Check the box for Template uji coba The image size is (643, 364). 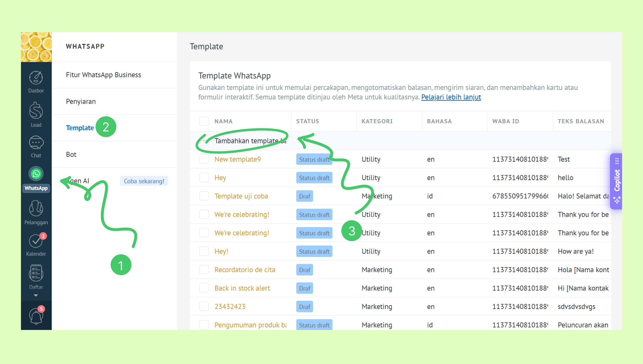204,196
